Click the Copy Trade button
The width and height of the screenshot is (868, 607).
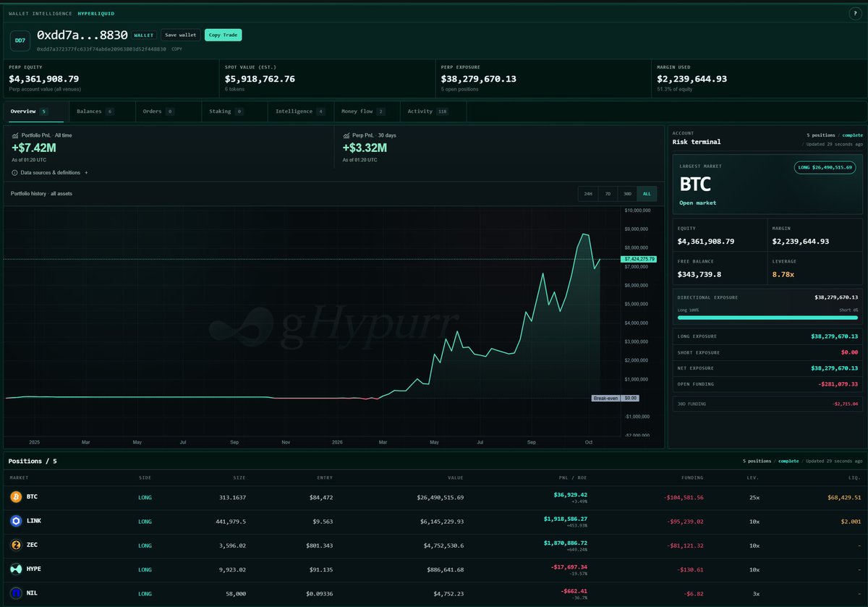coord(224,35)
